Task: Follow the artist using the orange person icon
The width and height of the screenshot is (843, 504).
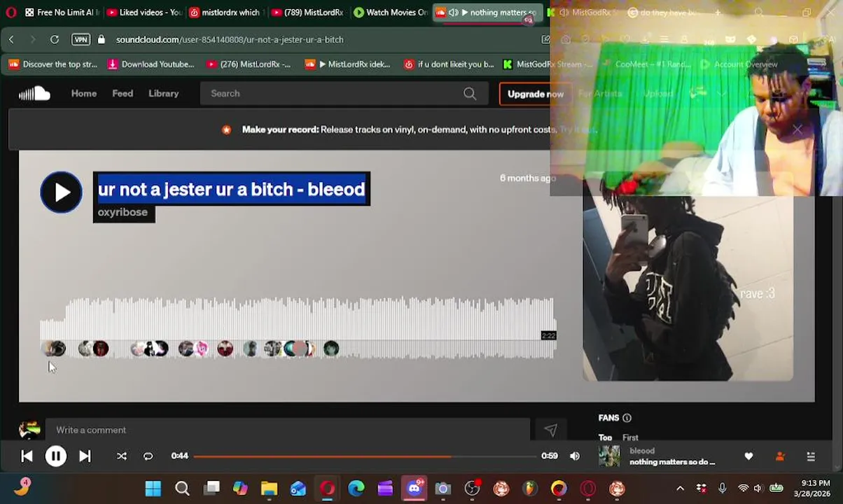Action: tap(780, 456)
